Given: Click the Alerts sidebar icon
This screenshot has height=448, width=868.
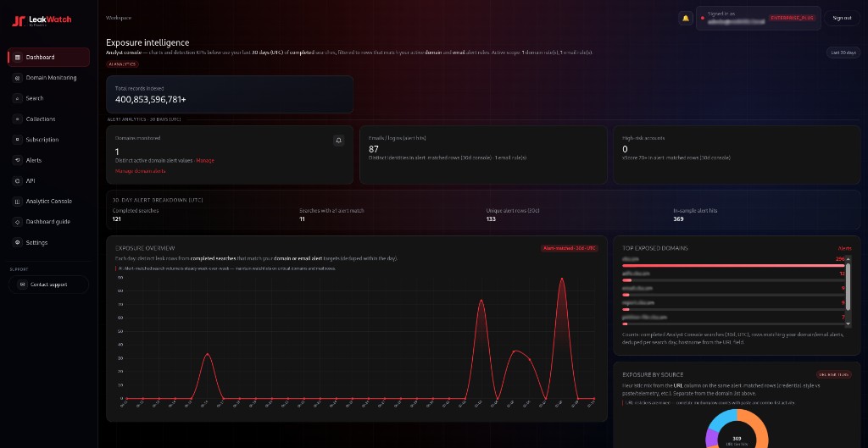Looking at the screenshot, I should [x=18, y=160].
